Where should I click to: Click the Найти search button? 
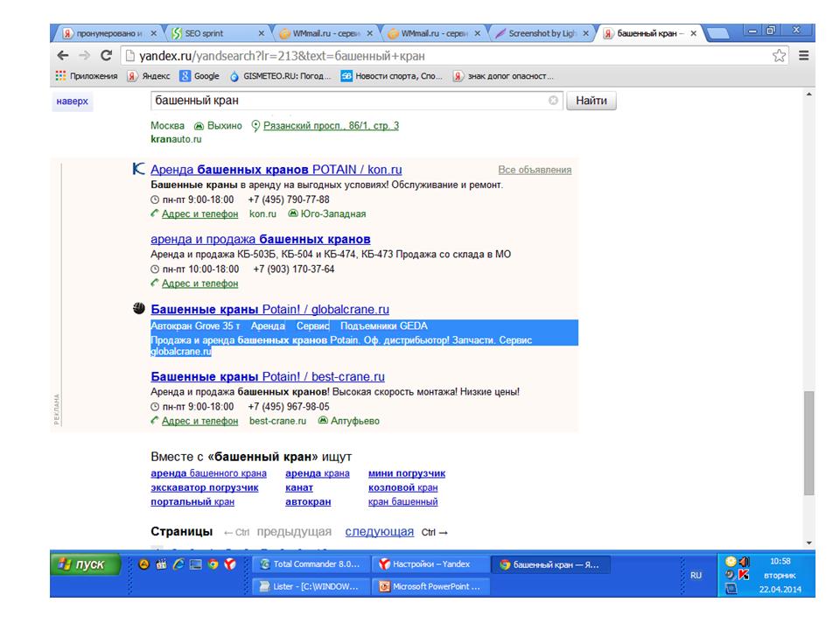[x=591, y=100]
